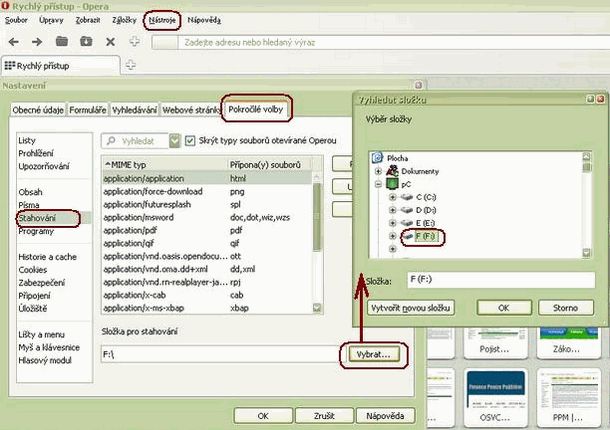Click the address bar field
610x430 pixels.
click(393, 42)
